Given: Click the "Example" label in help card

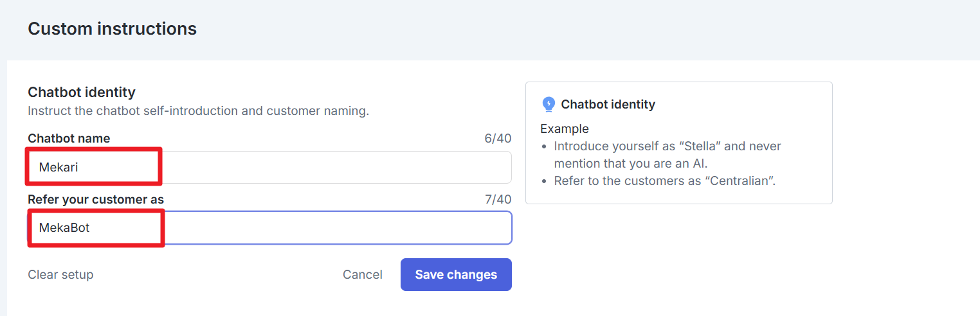Looking at the screenshot, I should tap(565, 128).
